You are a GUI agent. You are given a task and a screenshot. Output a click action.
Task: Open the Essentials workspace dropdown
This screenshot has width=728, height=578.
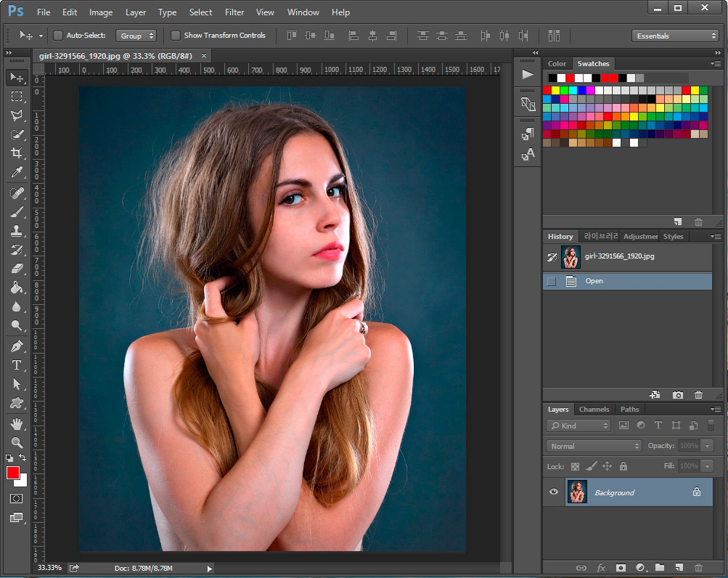coord(675,36)
